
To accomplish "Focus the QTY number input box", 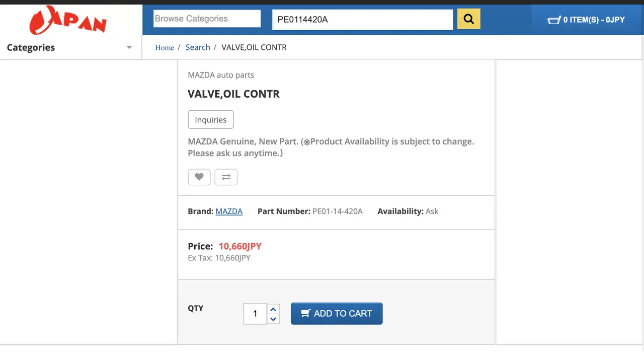I will [x=255, y=314].
